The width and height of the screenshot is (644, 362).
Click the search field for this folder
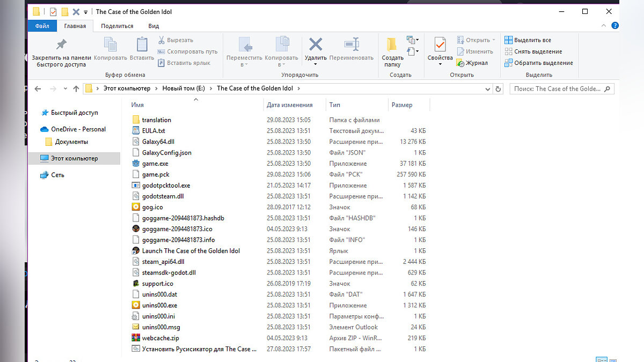click(x=556, y=89)
